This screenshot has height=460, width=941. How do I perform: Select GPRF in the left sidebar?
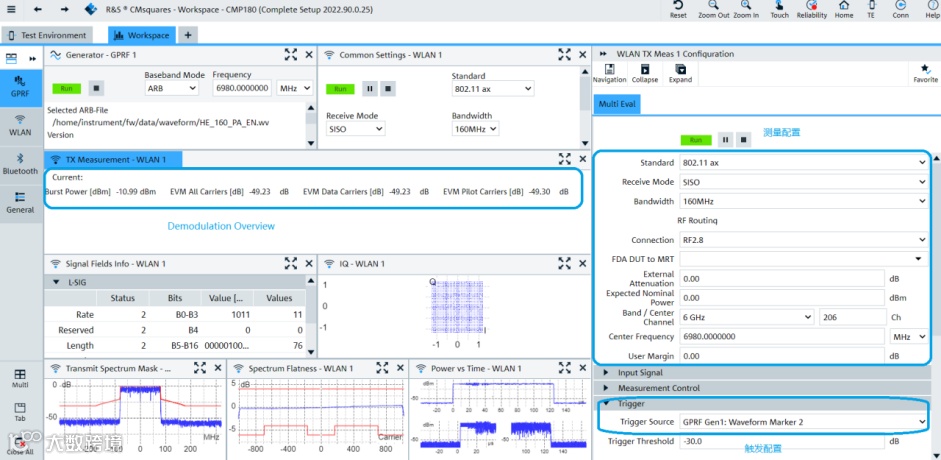(20, 87)
